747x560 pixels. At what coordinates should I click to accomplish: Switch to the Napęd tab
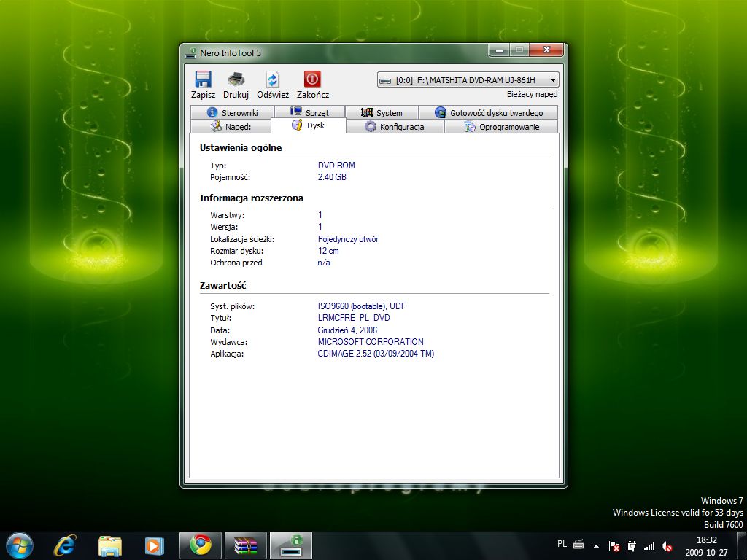(231, 127)
